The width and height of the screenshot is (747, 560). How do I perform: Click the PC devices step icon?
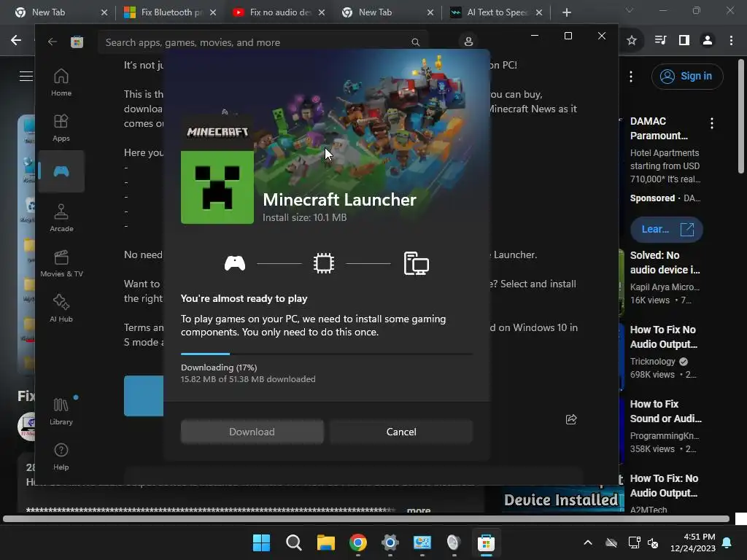pyautogui.click(x=416, y=263)
